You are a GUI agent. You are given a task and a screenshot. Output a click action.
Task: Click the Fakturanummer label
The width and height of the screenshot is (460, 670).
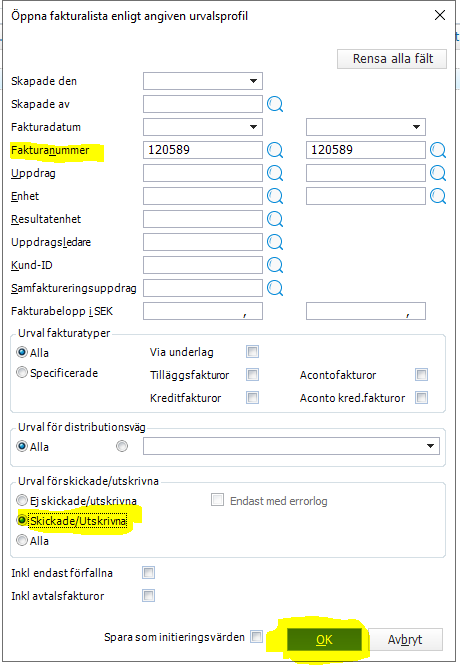pos(50,150)
